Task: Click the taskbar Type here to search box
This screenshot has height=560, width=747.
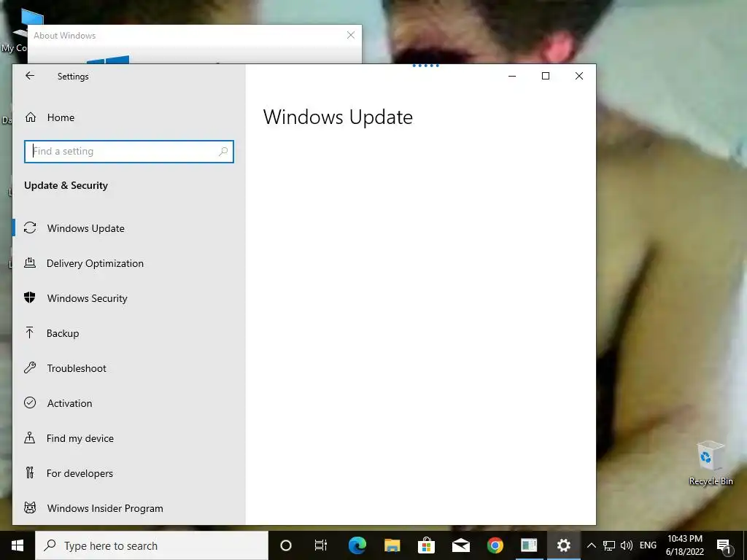Action: (152, 545)
